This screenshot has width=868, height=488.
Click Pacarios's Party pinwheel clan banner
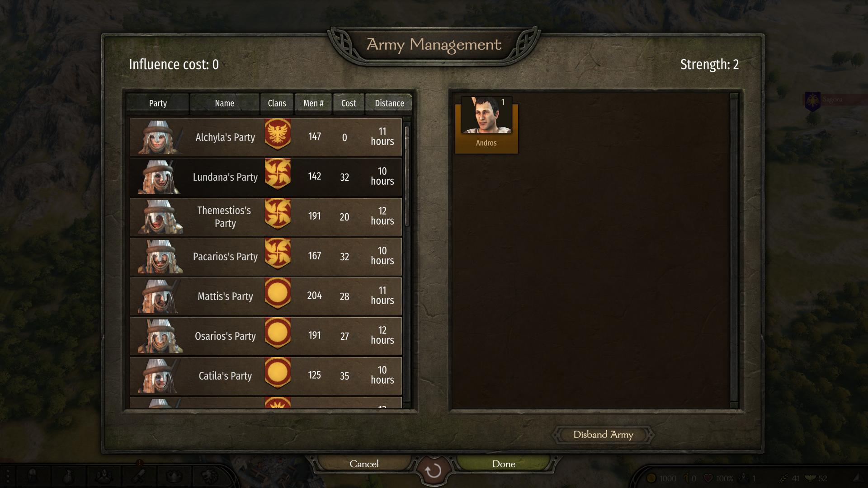[278, 253]
